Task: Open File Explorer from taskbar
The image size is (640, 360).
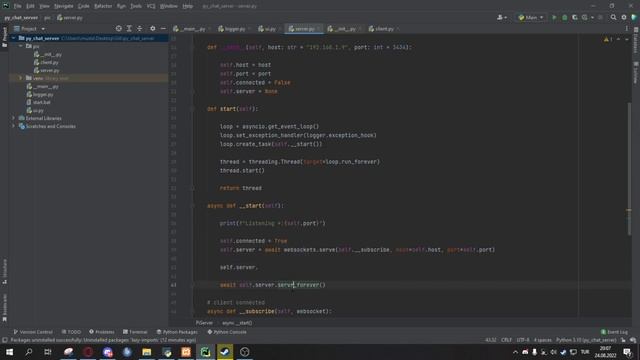Action: point(147,352)
